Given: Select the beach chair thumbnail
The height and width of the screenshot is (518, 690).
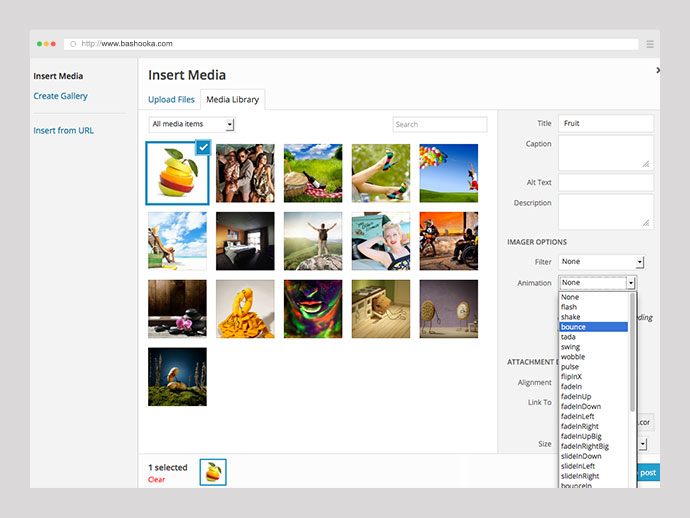Looking at the screenshot, I should (177, 241).
